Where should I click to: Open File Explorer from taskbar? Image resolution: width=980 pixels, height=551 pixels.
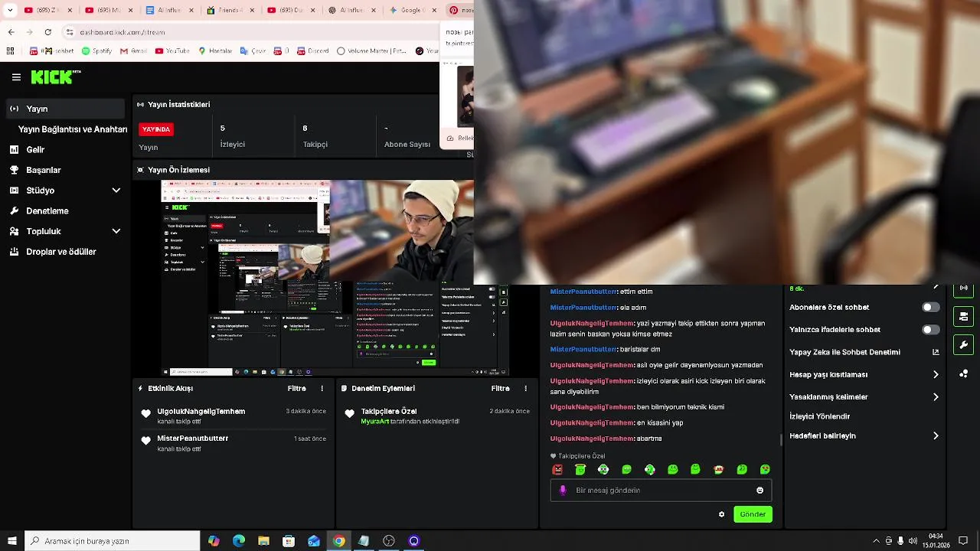click(x=263, y=541)
